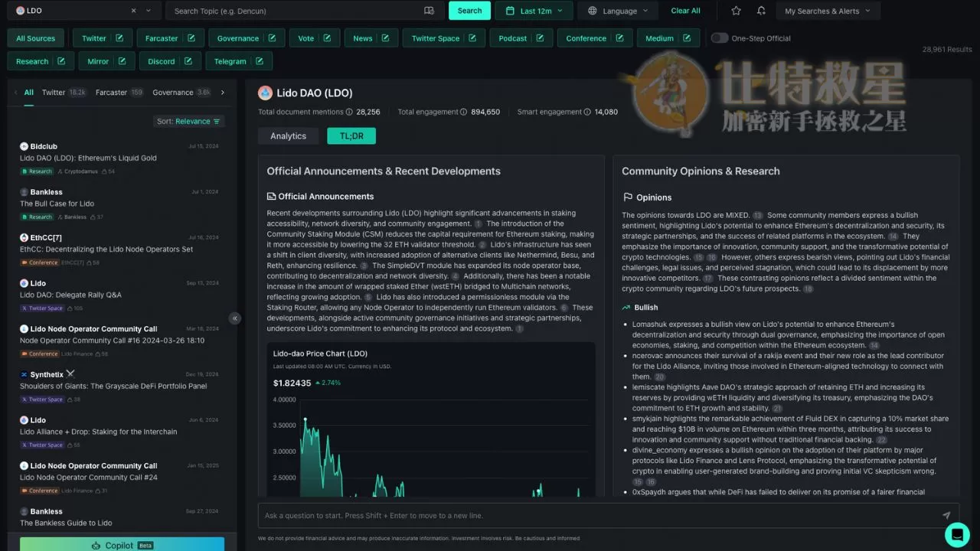
Task: Click the Lido DAO logo icon
Action: pos(265,93)
